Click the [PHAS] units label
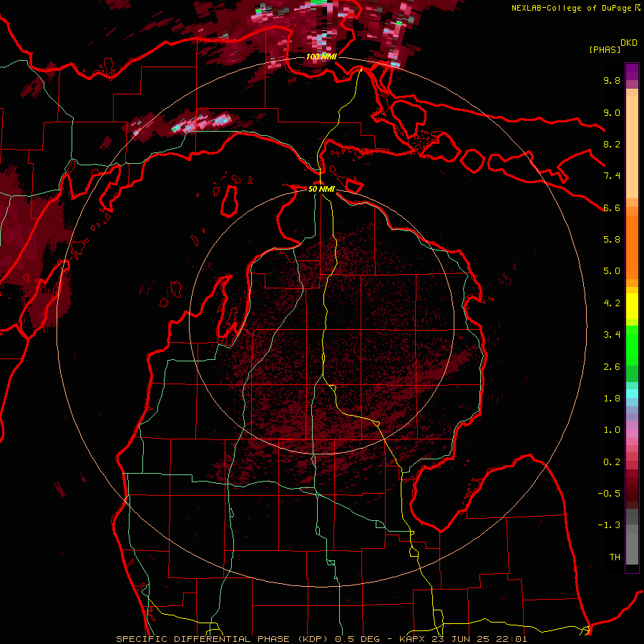The image size is (644, 644). [605, 49]
